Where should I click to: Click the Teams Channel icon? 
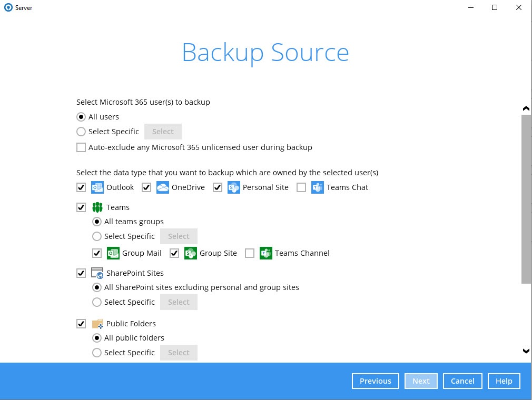click(266, 253)
